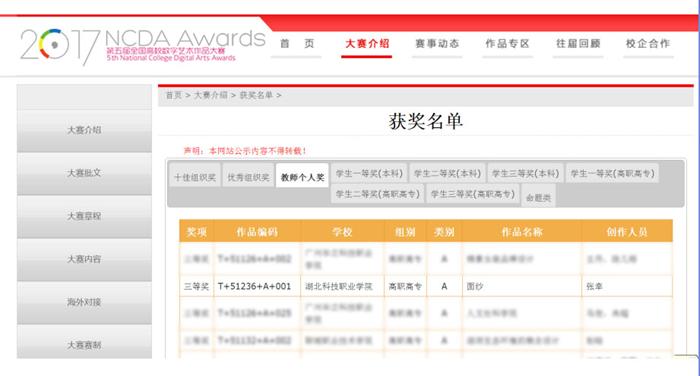The width and height of the screenshot is (700, 376).
Task: Open the 学生二等奖(高职高专) tab
Action: pos(378,194)
